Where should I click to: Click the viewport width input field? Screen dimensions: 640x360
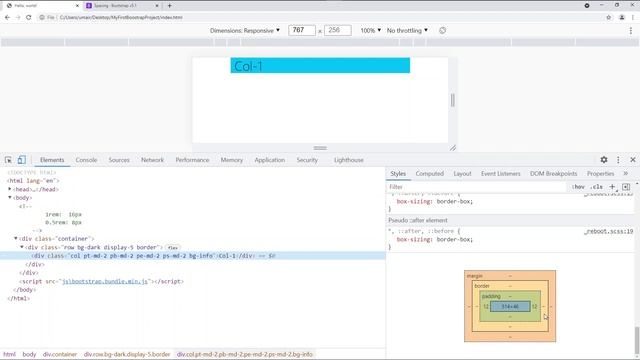(x=302, y=31)
